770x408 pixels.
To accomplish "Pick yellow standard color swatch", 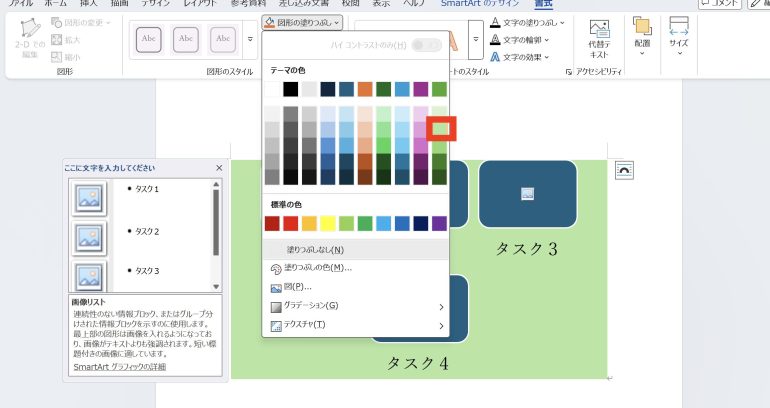I will 328,223.
